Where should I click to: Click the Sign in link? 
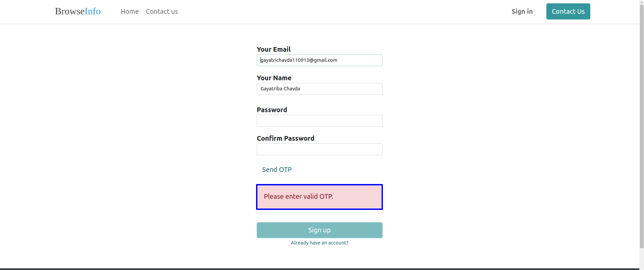pos(522,11)
